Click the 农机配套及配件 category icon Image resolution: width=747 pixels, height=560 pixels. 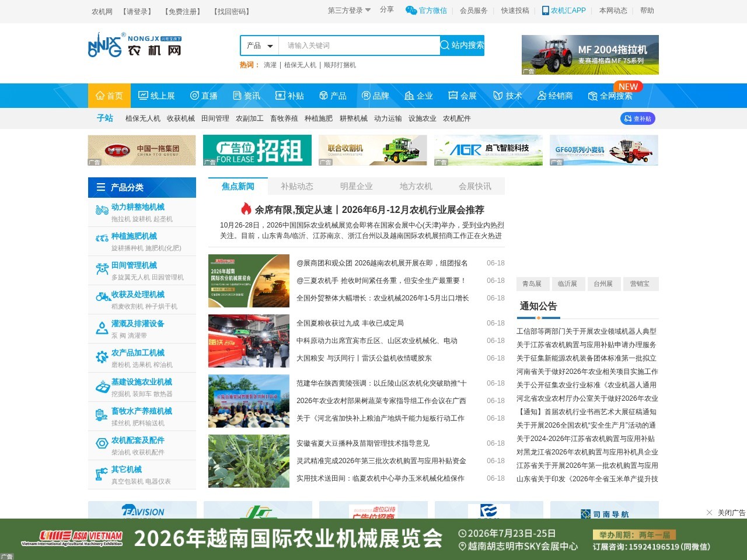pyautogui.click(x=102, y=443)
